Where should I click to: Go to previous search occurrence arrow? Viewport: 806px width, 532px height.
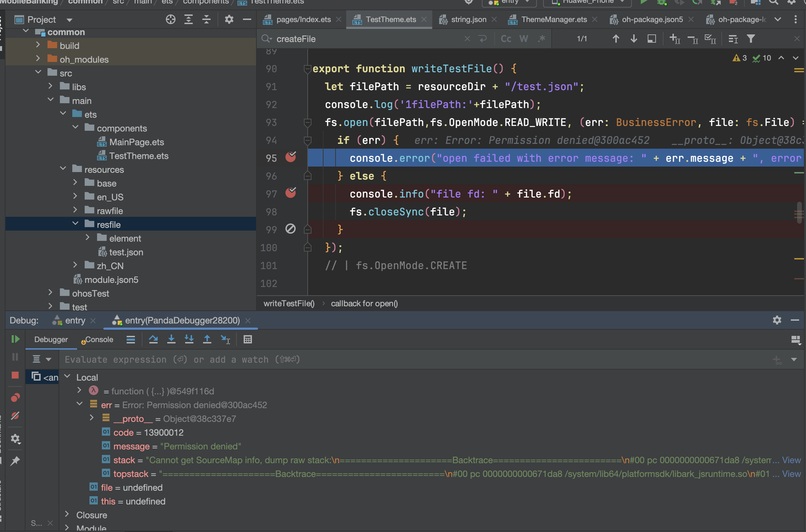pyautogui.click(x=616, y=39)
